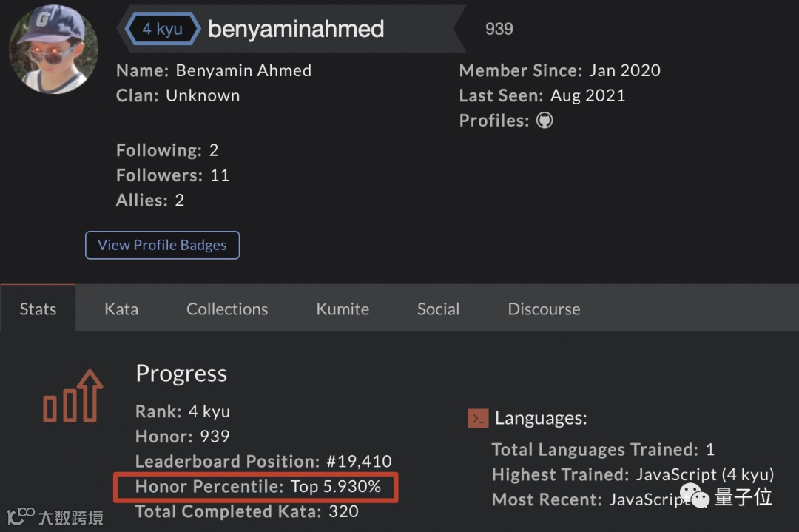
Task: Select the Social tab
Action: tap(438, 309)
